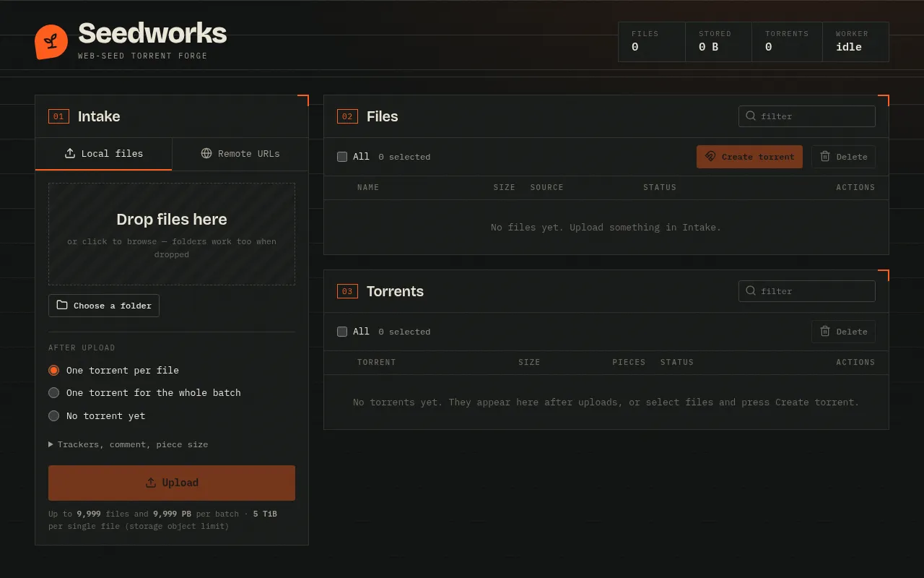Click the SIZE column header in Files
This screenshot has width=924, height=578.
[505, 187]
